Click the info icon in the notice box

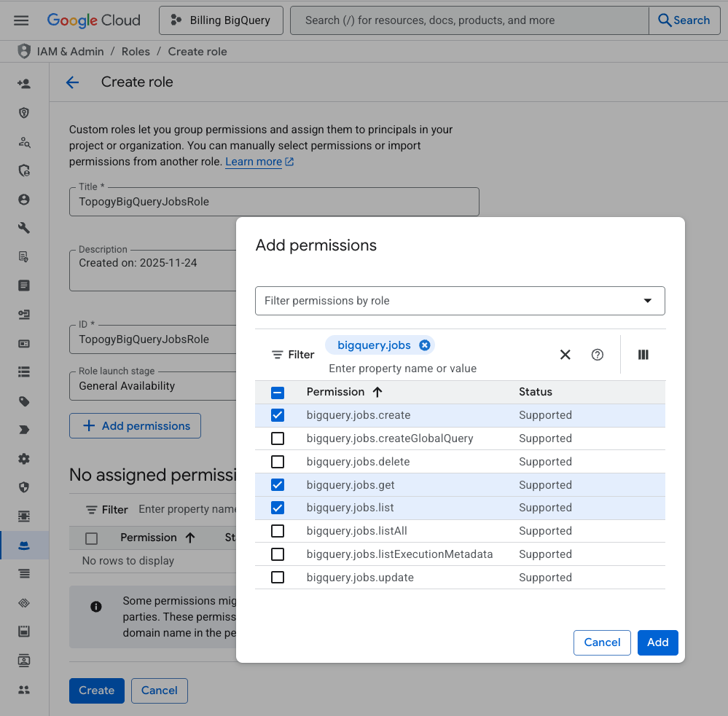[x=96, y=607]
